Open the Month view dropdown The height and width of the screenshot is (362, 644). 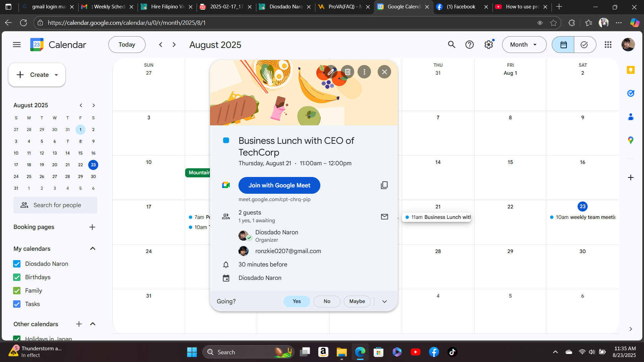point(524,45)
